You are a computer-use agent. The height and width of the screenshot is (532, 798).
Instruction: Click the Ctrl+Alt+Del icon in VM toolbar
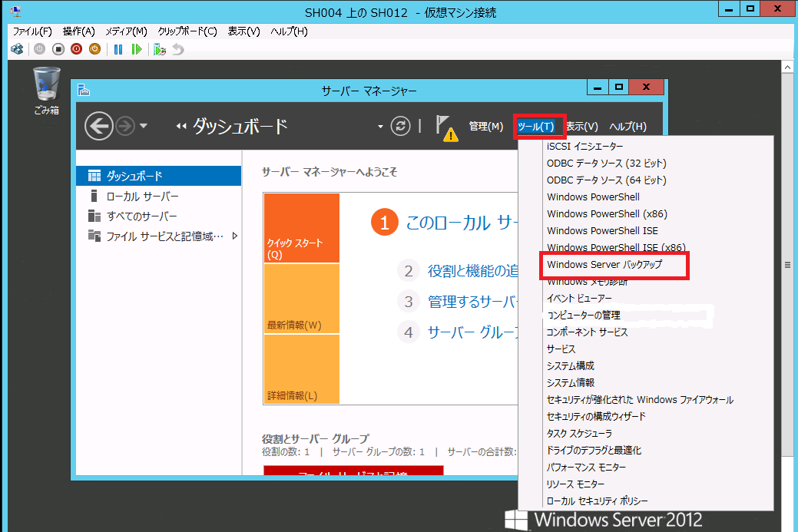click(18, 49)
